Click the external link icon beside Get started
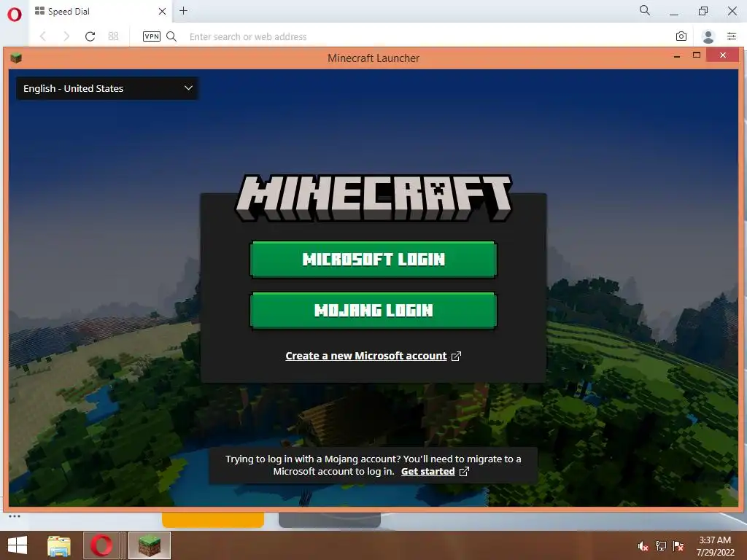This screenshot has height=560, width=747. (464, 472)
